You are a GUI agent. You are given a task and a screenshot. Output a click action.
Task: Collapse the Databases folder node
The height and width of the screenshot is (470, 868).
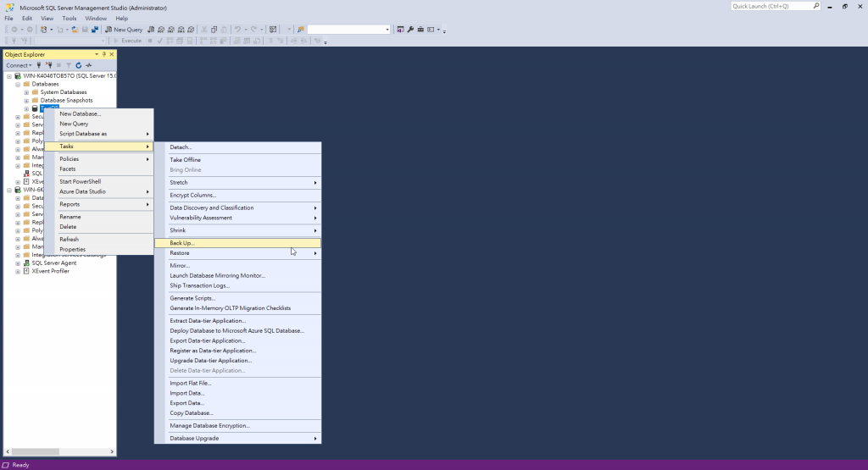point(18,84)
